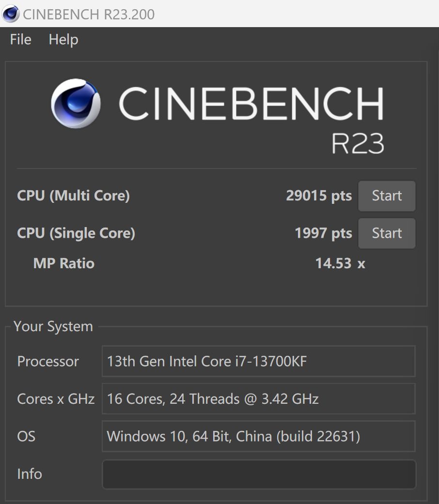This screenshot has height=504, width=439.
Task: Start the CPU Single Core test
Action: click(386, 233)
